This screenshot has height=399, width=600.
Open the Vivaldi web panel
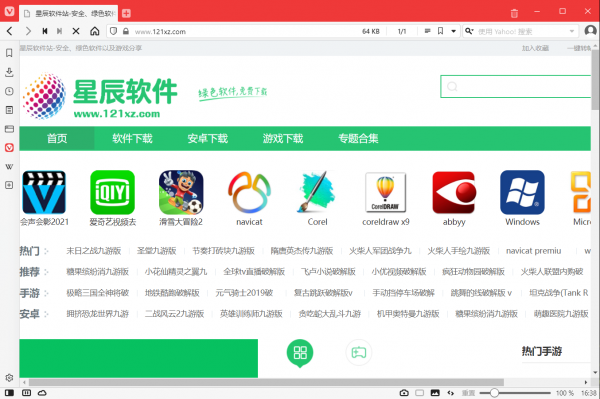click(9, 148)
